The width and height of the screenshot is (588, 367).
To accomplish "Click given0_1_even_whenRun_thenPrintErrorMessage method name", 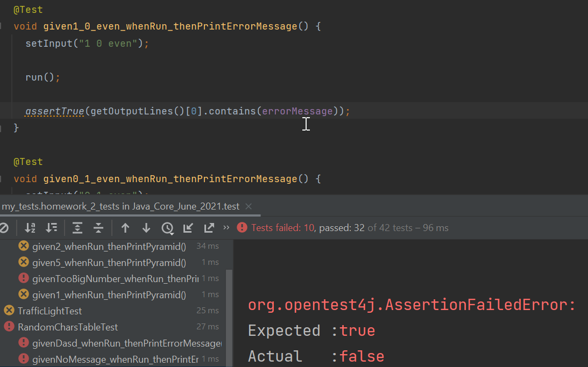I will (170, 179).
